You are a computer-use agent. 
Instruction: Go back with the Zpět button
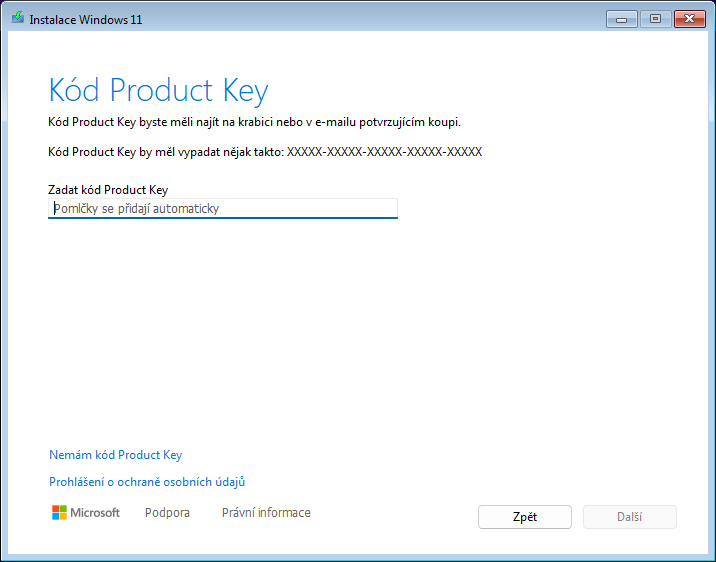525,517
